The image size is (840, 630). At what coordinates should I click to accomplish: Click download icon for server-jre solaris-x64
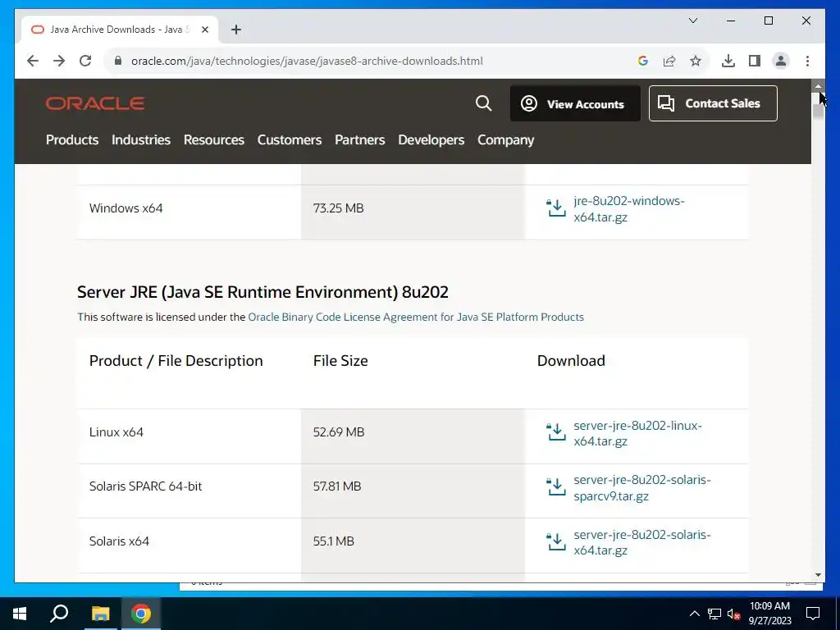coord(556,541)
